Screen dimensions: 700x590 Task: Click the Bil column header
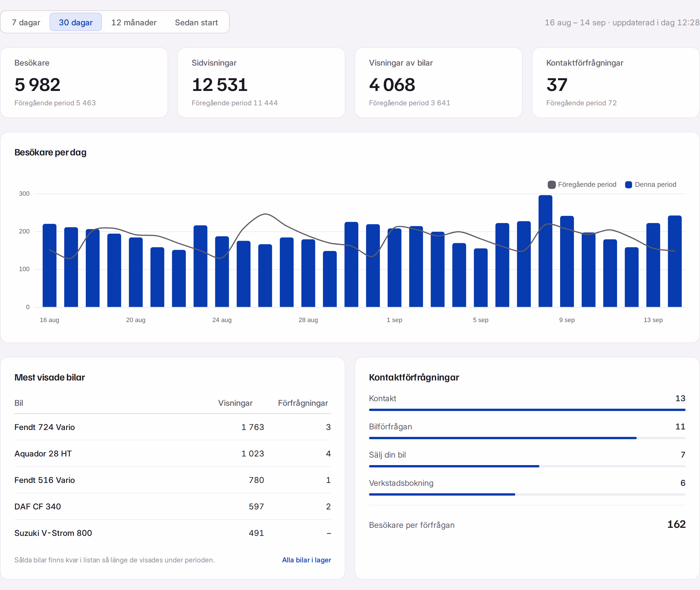19,403
